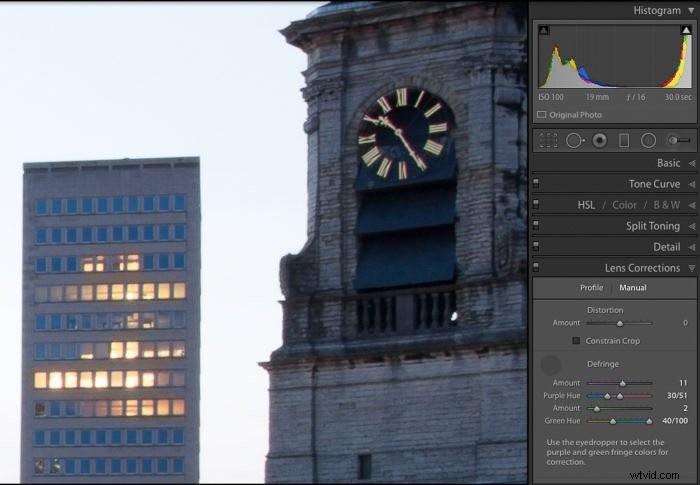Open the B&W mode
Viewport: 700px width, 485px height.
click(x=667, y=205)
